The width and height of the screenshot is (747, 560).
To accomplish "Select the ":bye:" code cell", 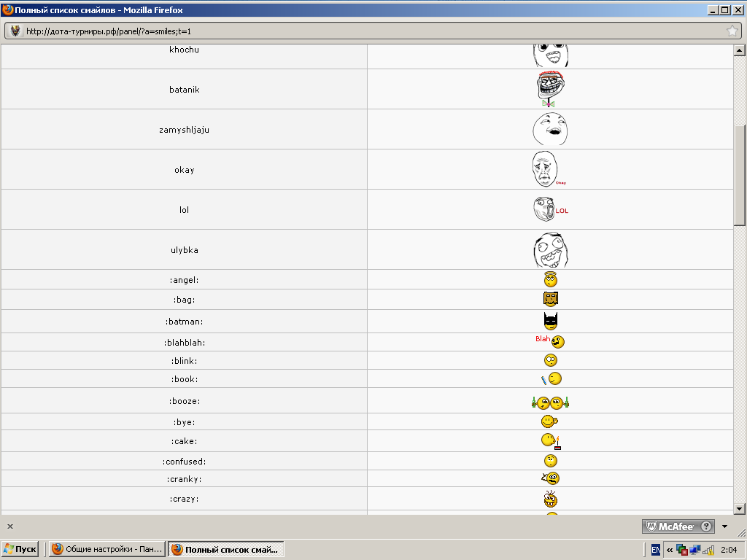I will 184,422.
